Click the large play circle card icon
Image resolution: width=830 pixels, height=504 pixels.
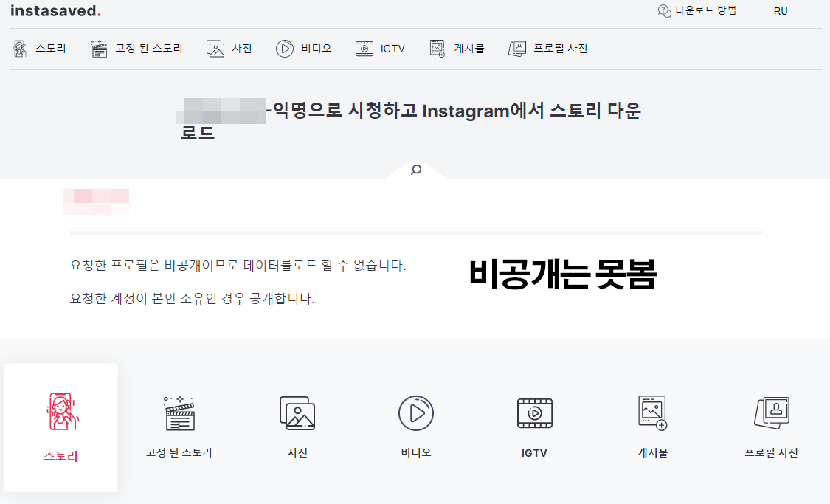click(416, 413)
